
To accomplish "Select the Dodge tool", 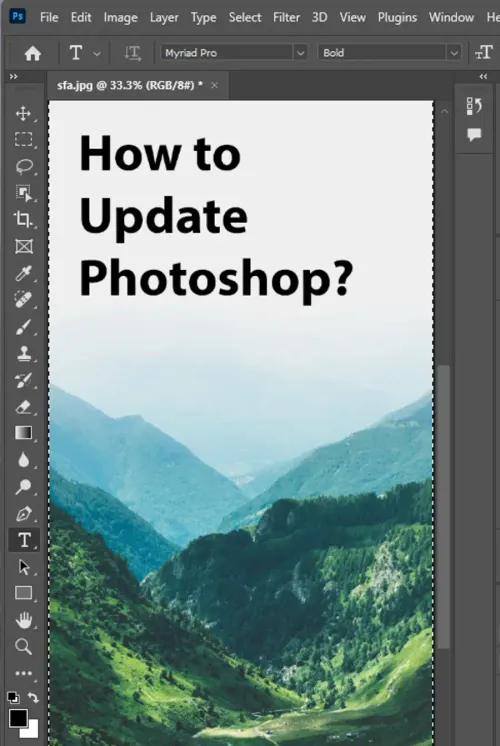I will point(23,486).
